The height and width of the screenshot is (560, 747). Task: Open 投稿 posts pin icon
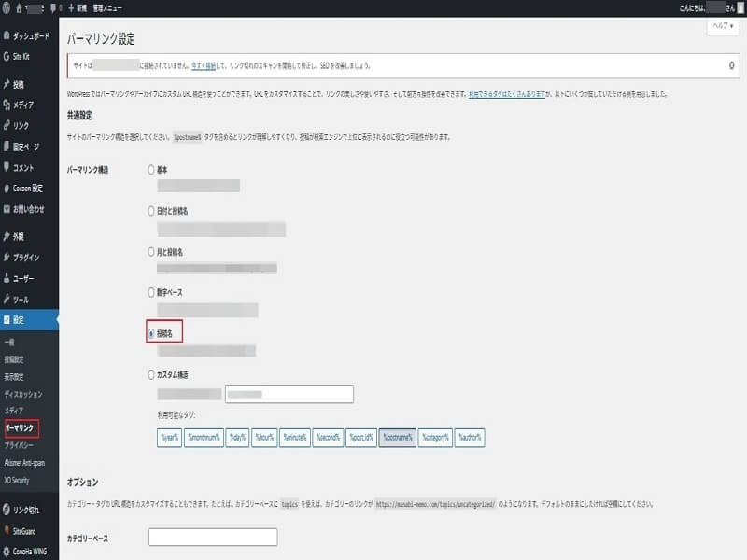tap(7, 85)
